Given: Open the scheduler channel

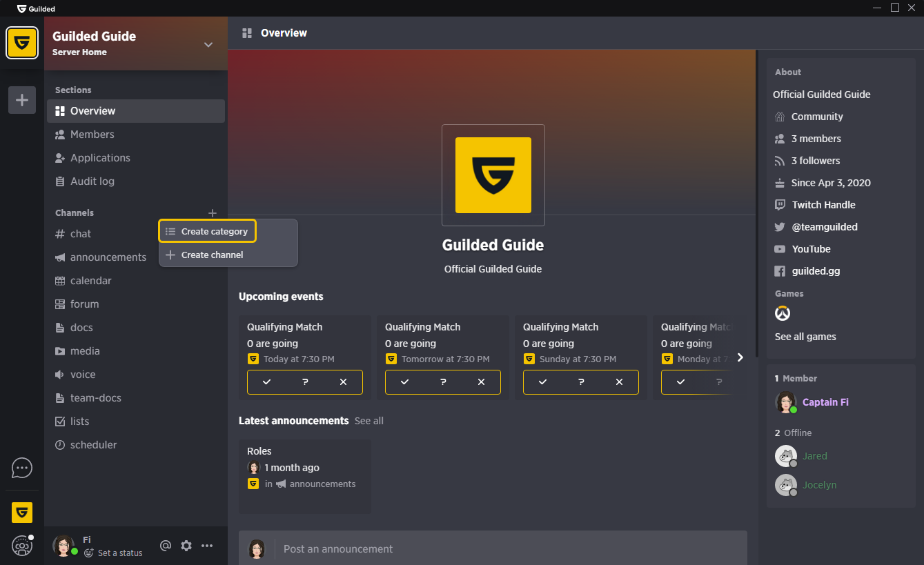Looking at the screenshot, I should [x=136, y=445].
